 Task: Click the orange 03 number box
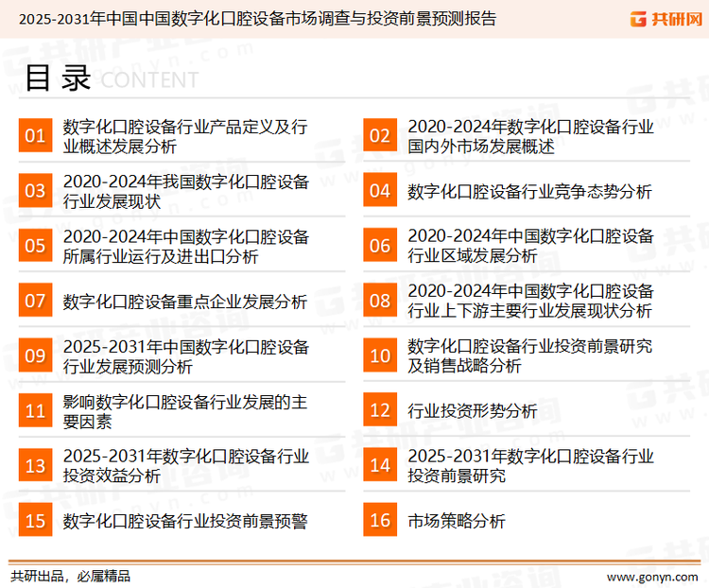pyautogui.click(x=35, y=190)
